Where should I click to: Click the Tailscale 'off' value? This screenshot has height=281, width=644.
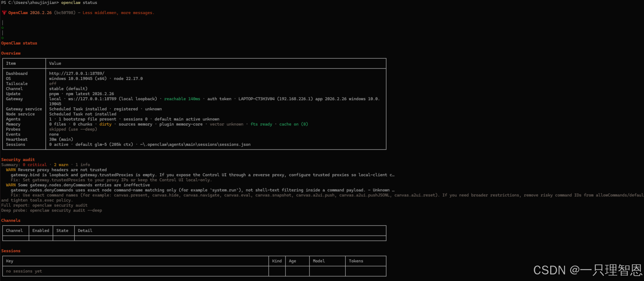pos(53,84)
